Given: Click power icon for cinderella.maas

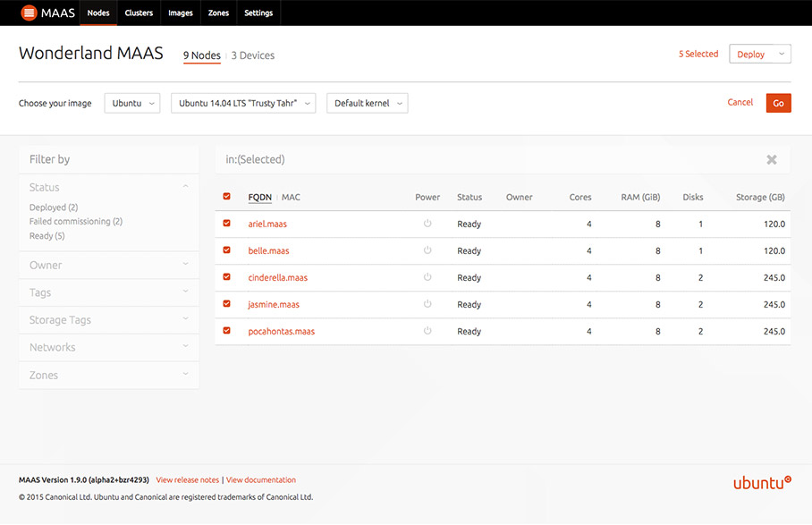Looking at the screenshot, I should point(427,277).
